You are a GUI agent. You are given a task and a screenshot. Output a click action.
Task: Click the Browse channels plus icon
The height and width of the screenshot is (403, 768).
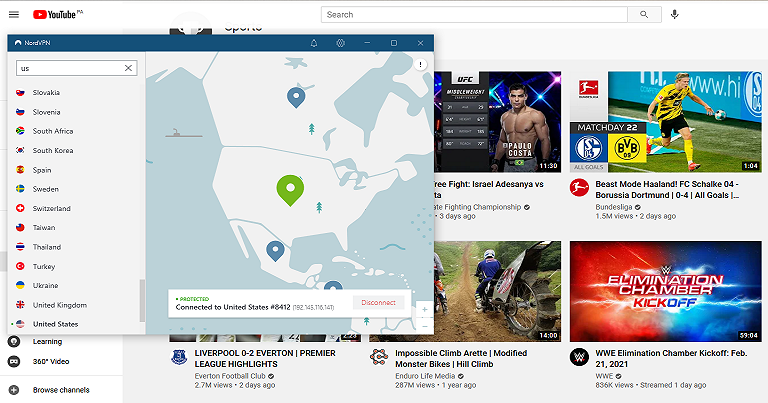coord(14,390)
